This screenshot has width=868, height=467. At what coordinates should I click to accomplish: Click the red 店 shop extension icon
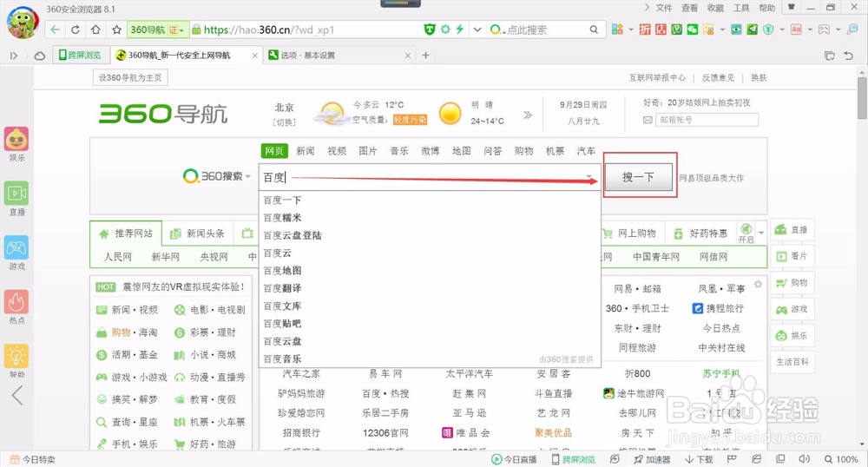(x=661, y=30)
